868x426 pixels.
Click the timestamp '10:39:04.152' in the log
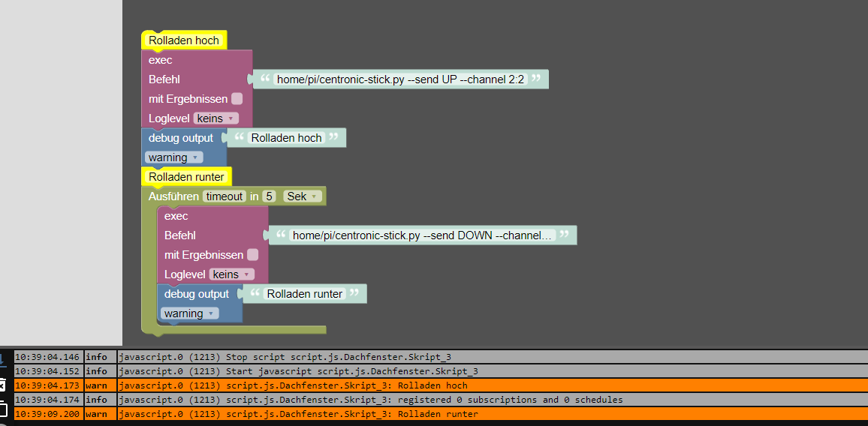[48, 371]
